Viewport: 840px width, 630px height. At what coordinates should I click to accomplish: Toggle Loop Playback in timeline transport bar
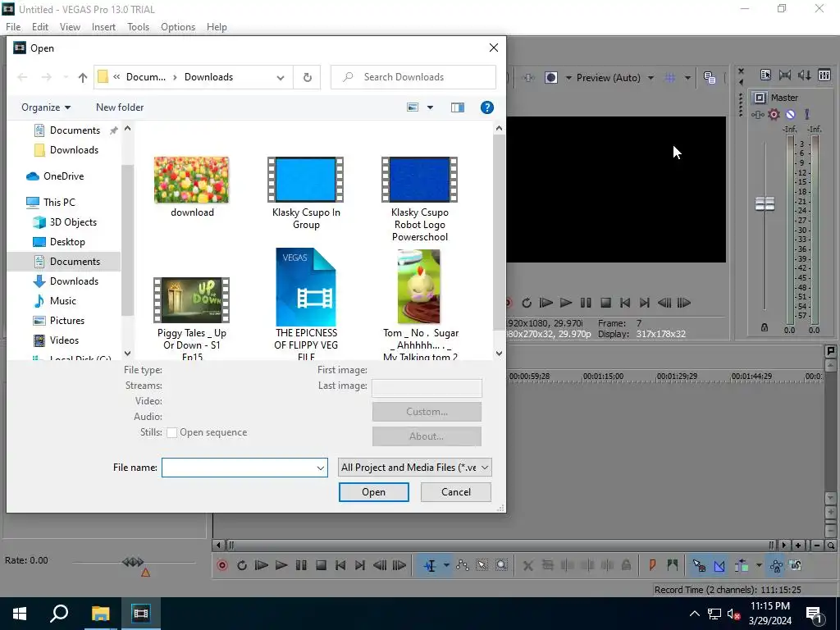tap(242, 565)
